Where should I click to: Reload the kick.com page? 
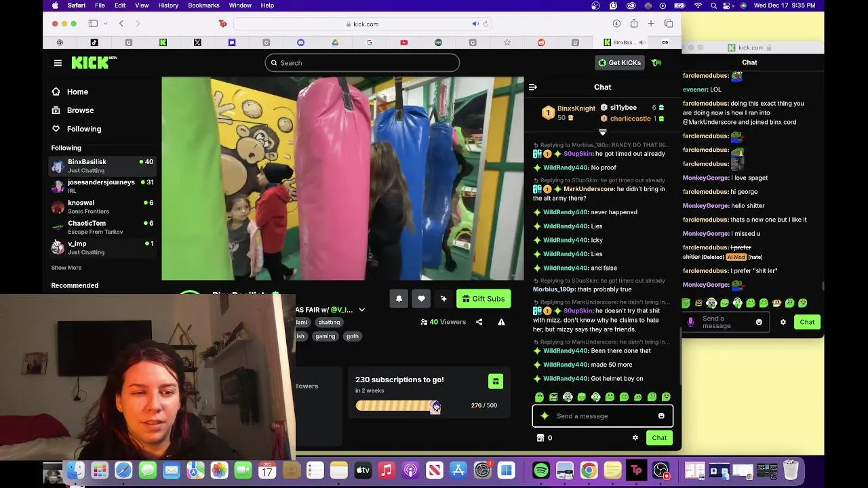486,24
